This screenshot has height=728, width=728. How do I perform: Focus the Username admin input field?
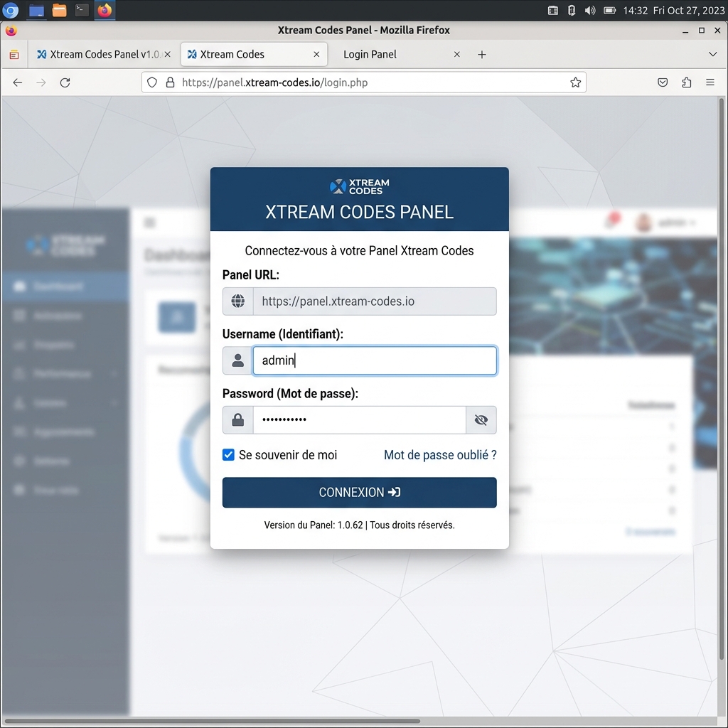point(375,360)
